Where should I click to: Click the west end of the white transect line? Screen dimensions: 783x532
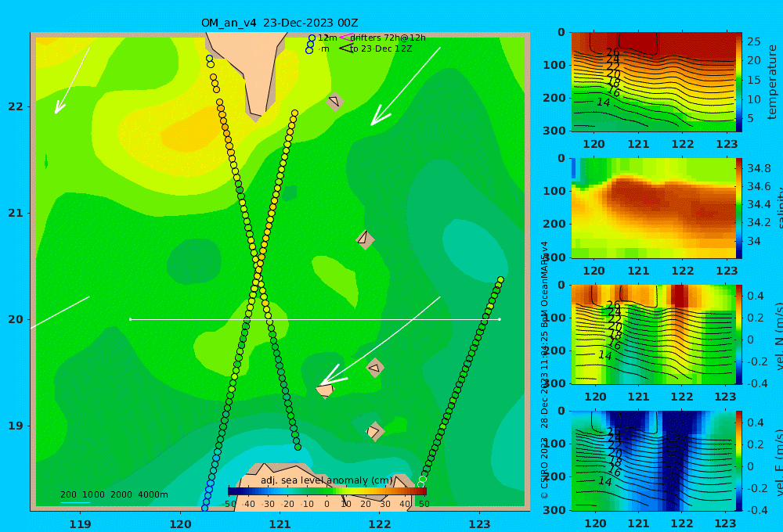pos(130,319)
